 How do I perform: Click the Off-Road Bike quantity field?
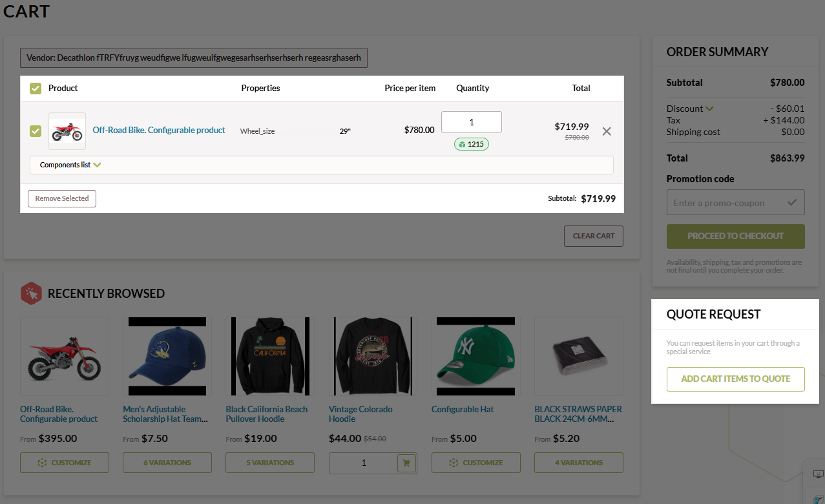click(x=471, y=122)
